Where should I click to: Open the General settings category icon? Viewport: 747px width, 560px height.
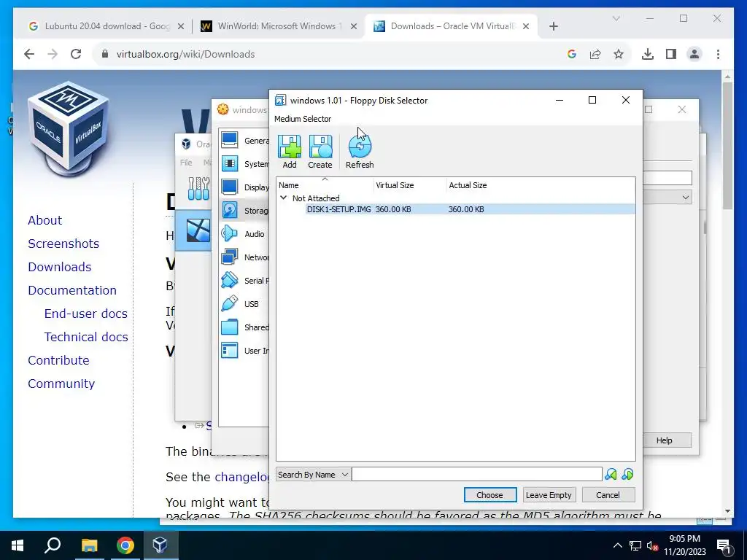pos(230,140)
